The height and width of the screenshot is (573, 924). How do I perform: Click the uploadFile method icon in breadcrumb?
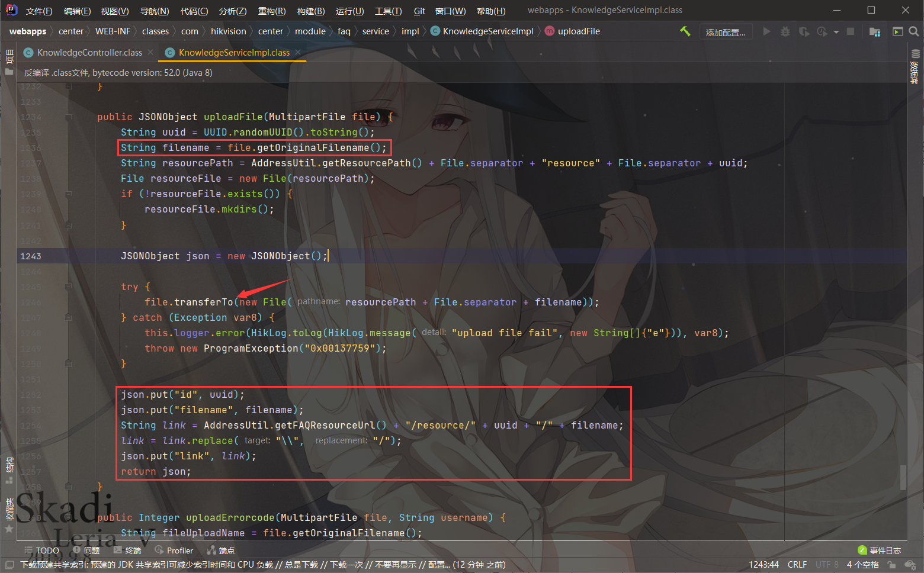coord(550,31)
